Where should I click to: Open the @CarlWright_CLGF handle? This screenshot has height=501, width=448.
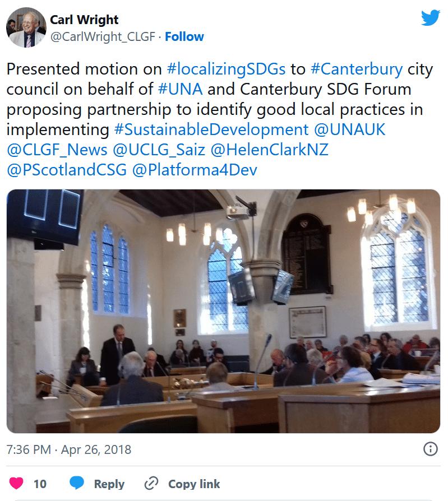(x=103, y=37)
